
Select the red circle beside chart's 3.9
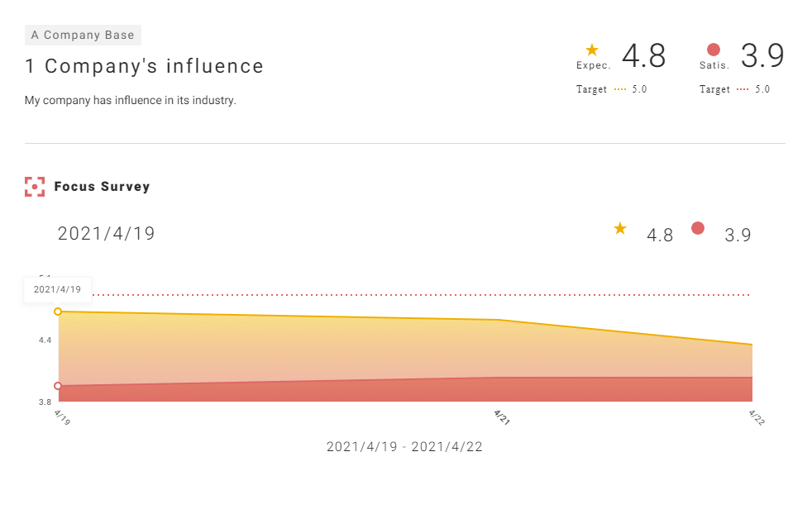tap(698, 229)
